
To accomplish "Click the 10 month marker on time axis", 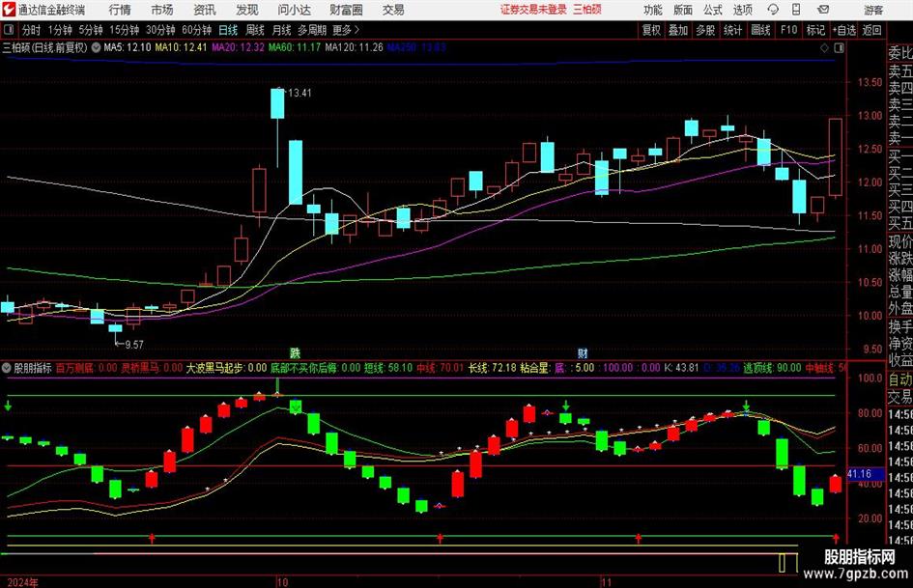I will coord(282,582).
